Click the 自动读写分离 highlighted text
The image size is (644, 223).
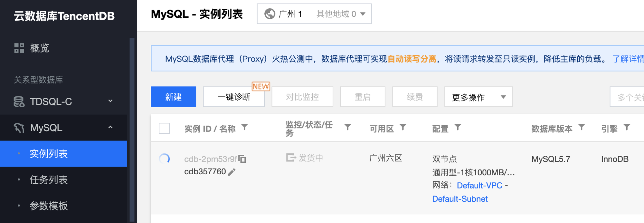412,59
